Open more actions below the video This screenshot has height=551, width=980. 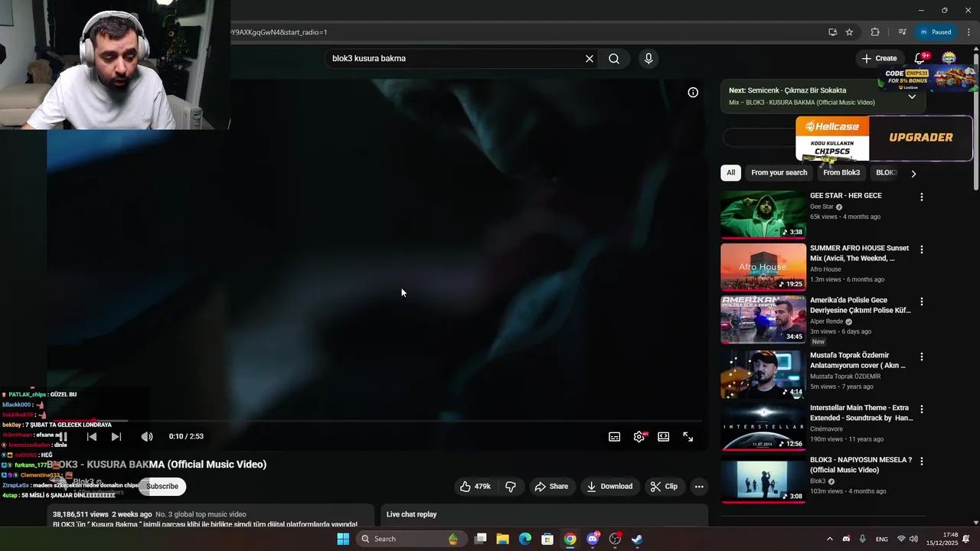pos(699,487)
